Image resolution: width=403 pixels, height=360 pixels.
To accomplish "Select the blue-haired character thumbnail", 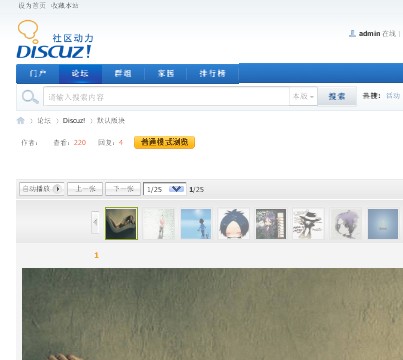I will point(234,224).
